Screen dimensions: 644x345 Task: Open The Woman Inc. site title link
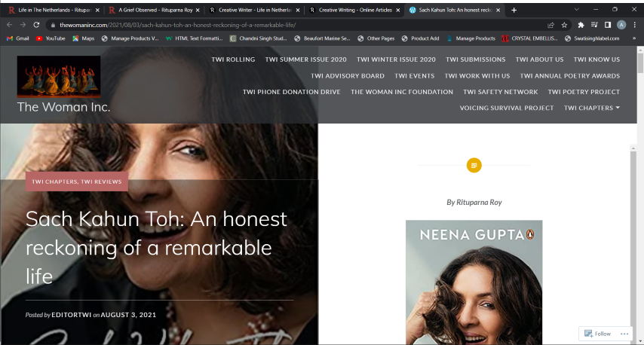click(63, 107)
